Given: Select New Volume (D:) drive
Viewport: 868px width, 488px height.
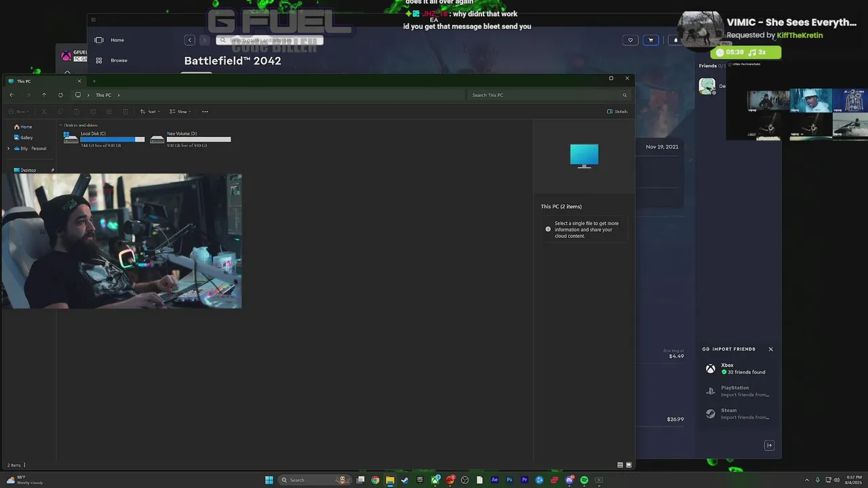Looking at the screenshot, I should tap(191, 139).
